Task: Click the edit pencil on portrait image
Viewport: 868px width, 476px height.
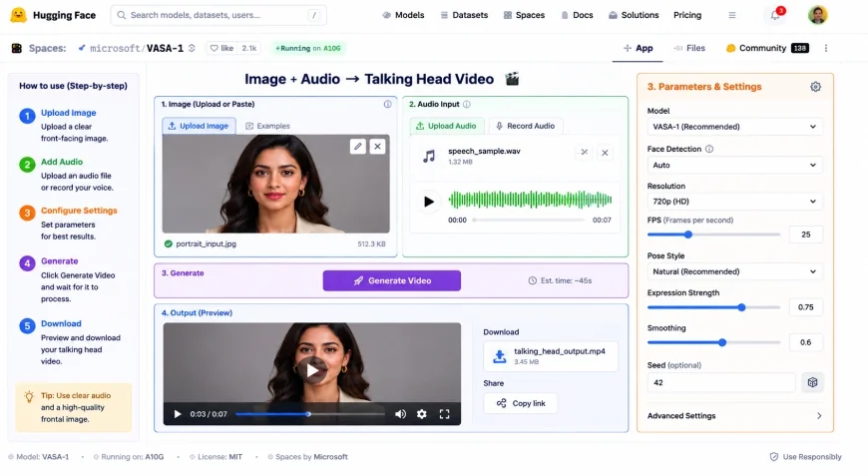Action: (x=357, y=146)
